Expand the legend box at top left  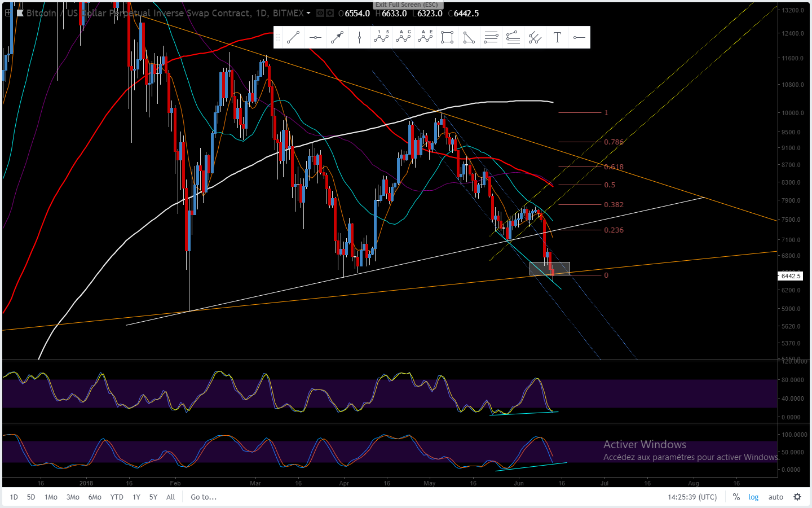(x=8, y=12)
